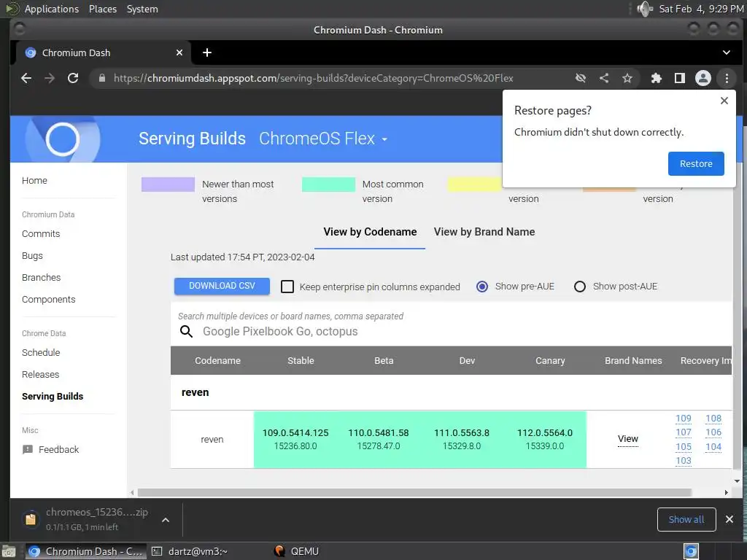Screen dimensions: 747x560
Task: Open a new tab with plus
Action: click(206, 52)
